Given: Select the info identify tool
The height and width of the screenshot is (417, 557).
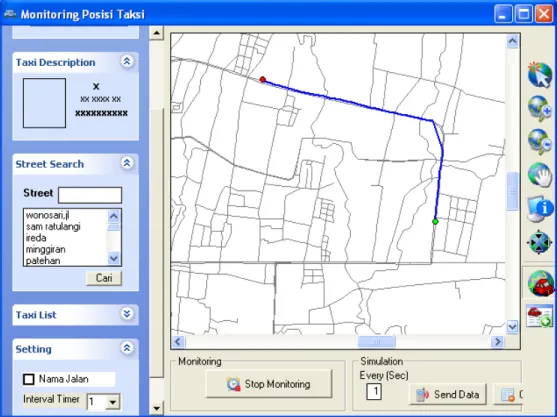Looking at the screenshot, I should tap(540, 208).
